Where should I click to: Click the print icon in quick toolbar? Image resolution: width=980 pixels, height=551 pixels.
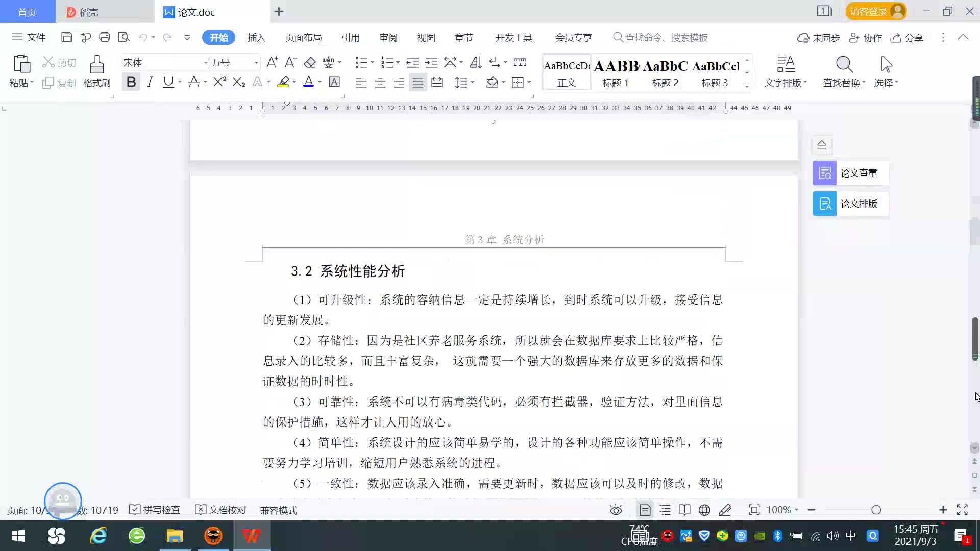point(105,37)
